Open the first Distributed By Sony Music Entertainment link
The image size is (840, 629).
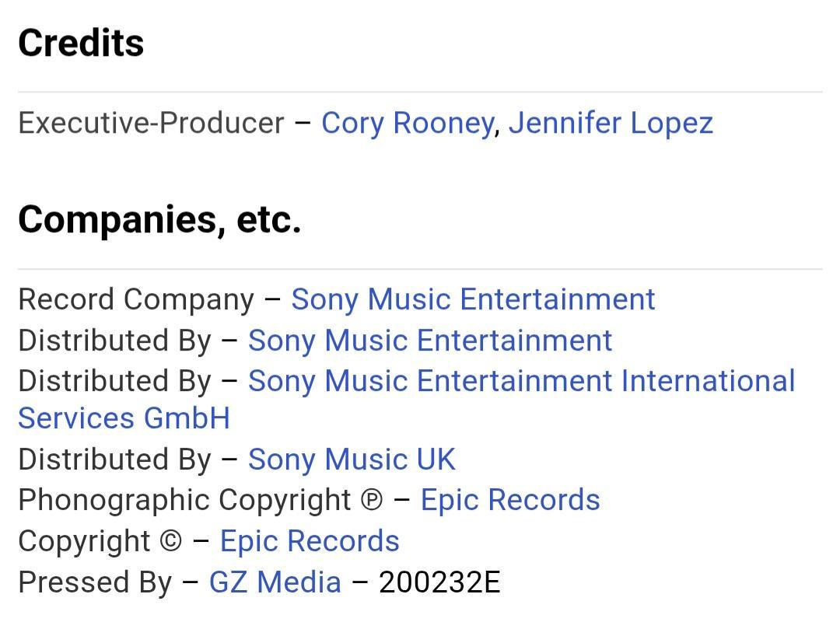click(x=430, y=341)
